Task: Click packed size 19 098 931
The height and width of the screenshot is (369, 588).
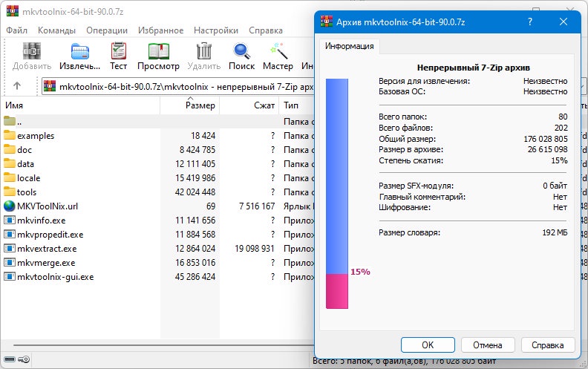Action: [255, 249]
